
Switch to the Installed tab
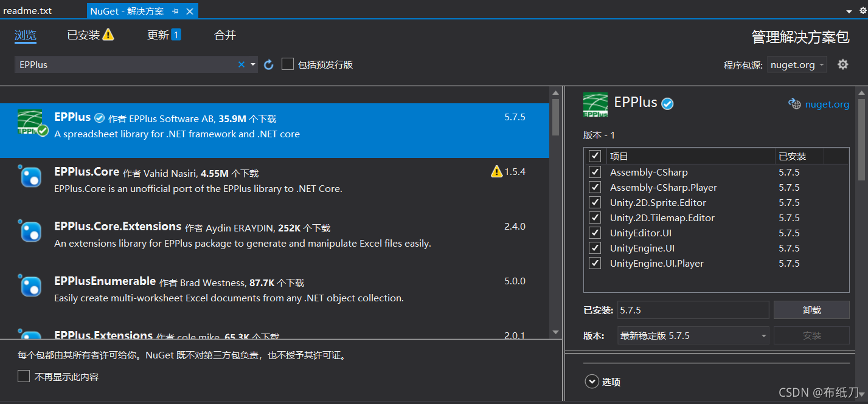click(x=83, y=35)
